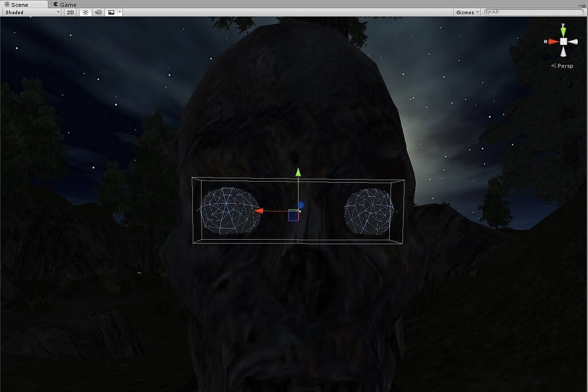Mute scene audio via the speaker icon
The image size is (588, 392).
[x=98, y=11]
